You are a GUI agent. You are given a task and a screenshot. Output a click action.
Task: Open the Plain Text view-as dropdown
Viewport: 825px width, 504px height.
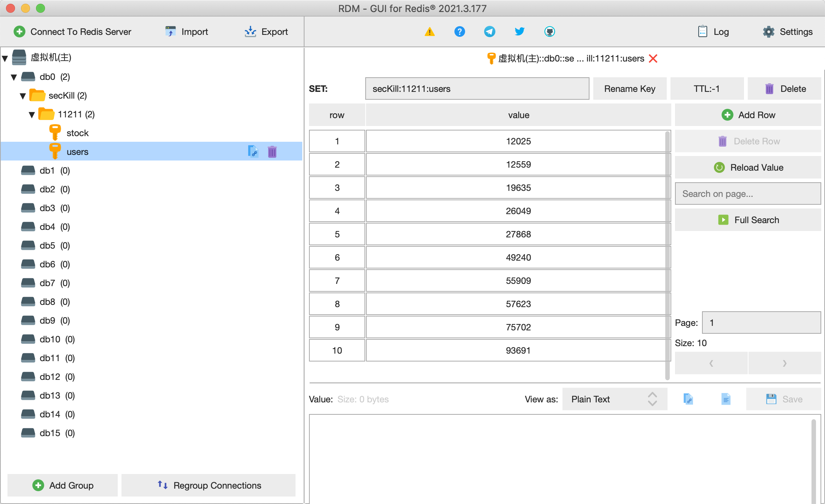coord(614,399)
